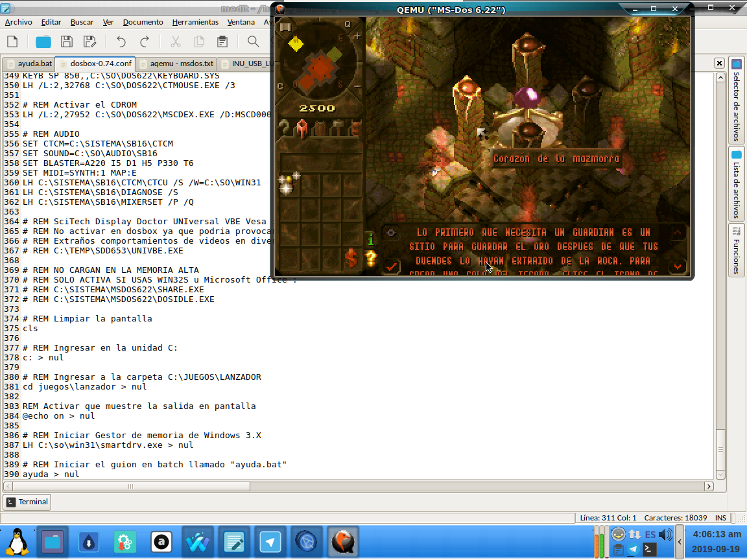Choose the sparkling treasure room icon
The width and height of the screenshot is (747, 560).
point(289,184)
